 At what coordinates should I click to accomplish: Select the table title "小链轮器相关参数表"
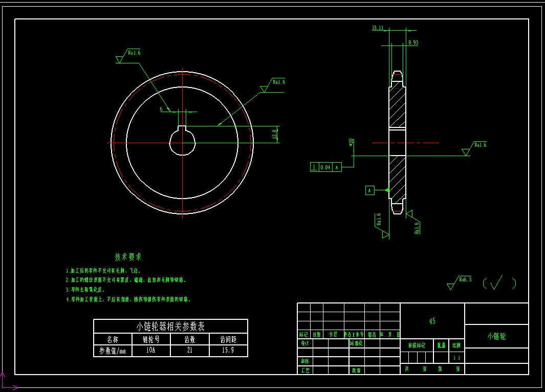click(170, 326)
